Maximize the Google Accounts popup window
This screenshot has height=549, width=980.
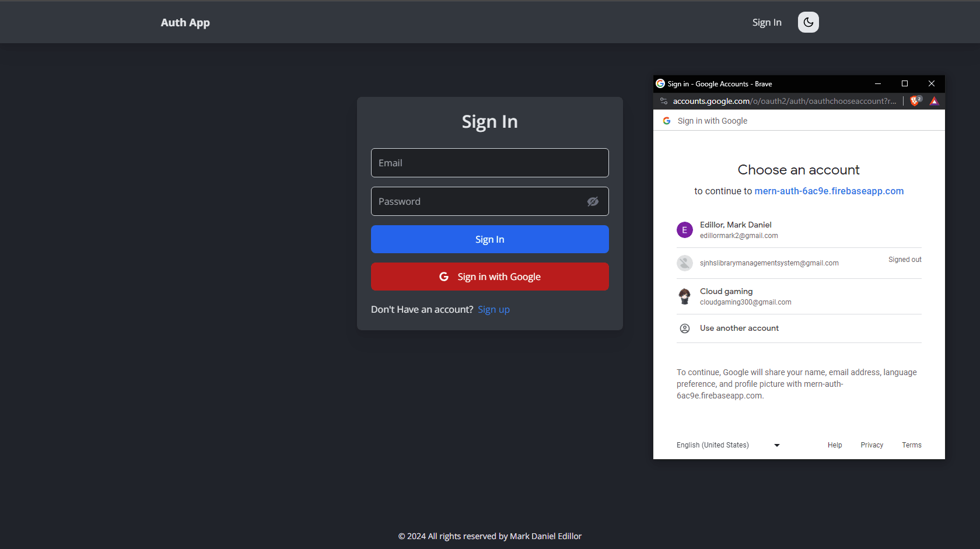click(x=905, y=83)
